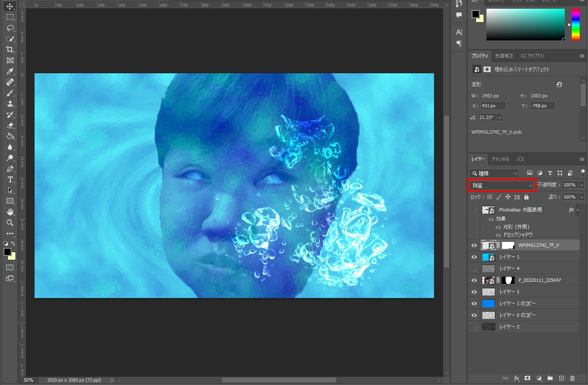
Task: Show the hidden レイヤー 4 layer
Action: click(x=474, y=268)
